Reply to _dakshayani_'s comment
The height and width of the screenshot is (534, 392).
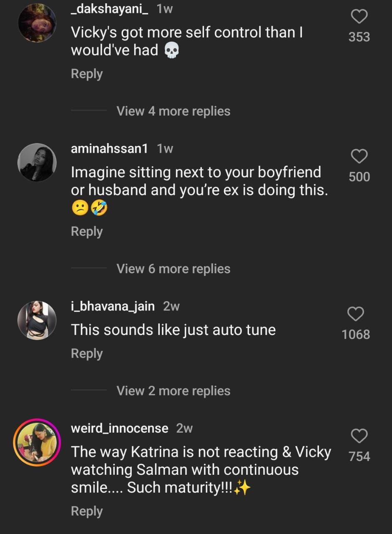click(x=87, y=74)
